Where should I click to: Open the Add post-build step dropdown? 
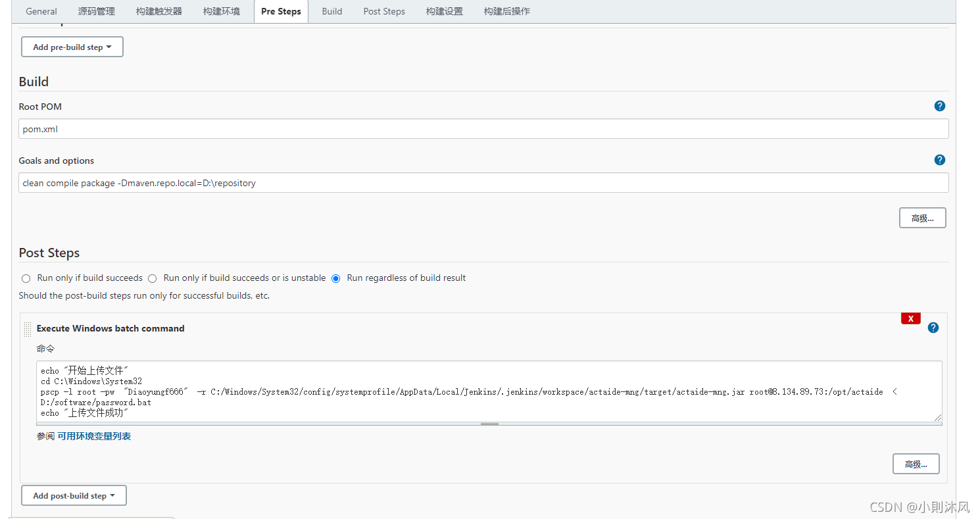(x=74, y=495)
